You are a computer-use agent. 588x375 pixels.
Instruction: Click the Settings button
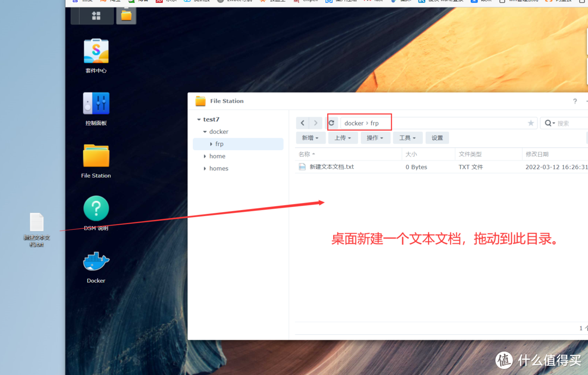click(x=437, y=138)
